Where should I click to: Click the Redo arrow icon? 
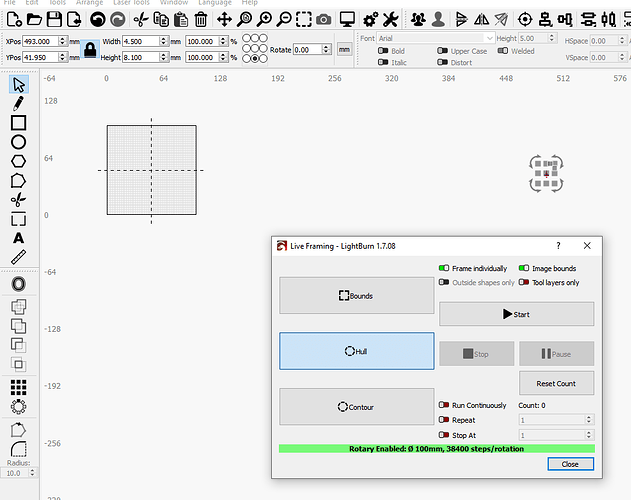point(118,19)
